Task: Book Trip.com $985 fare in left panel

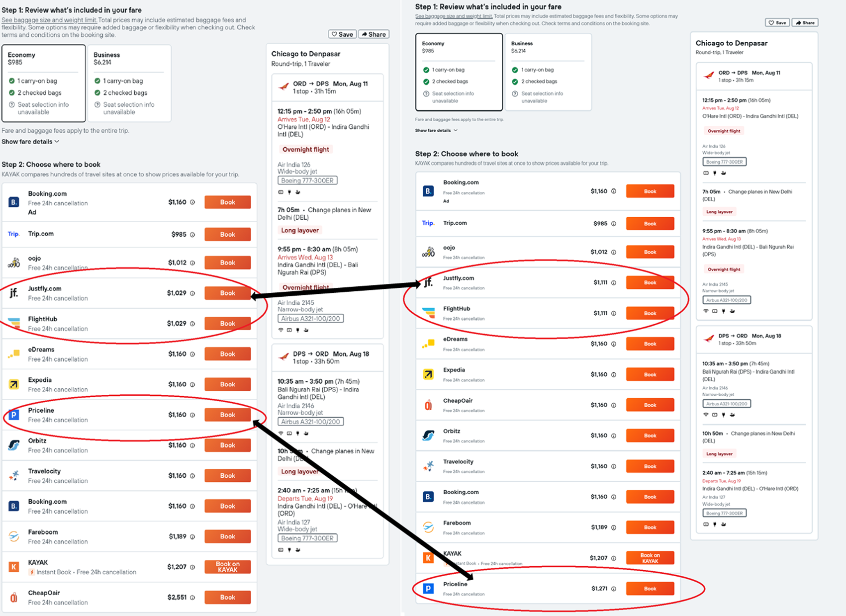Action: [228, 234]
